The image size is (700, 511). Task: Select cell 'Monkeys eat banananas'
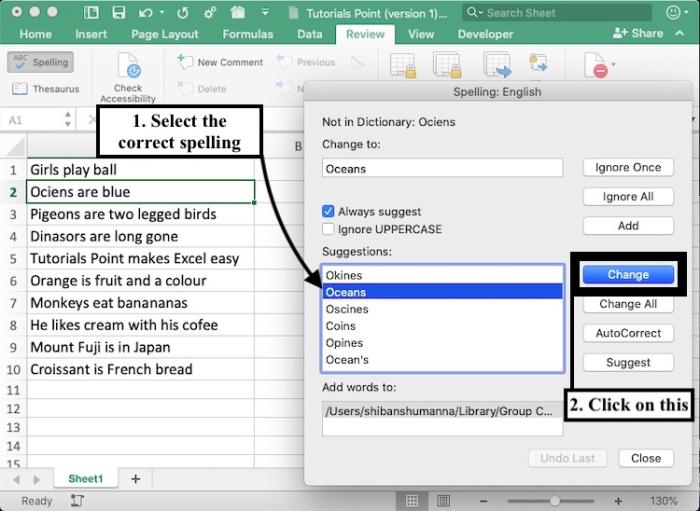pyautogui.click(x=141, y=303)
